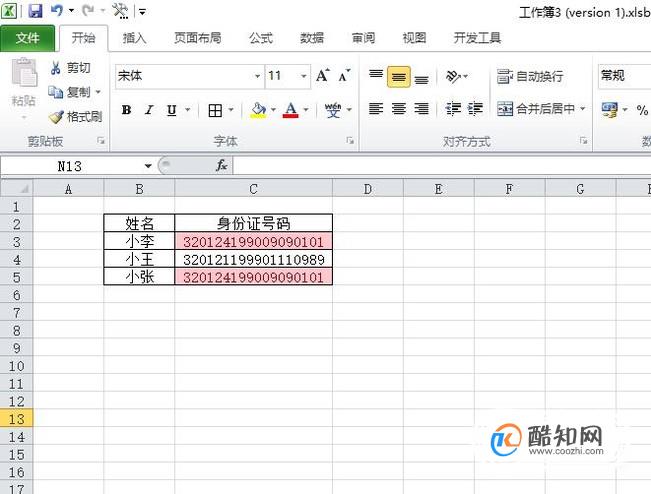Expand the font size 11 dropdown
This screenshot has height=494, width=651.
pos(304,76)
